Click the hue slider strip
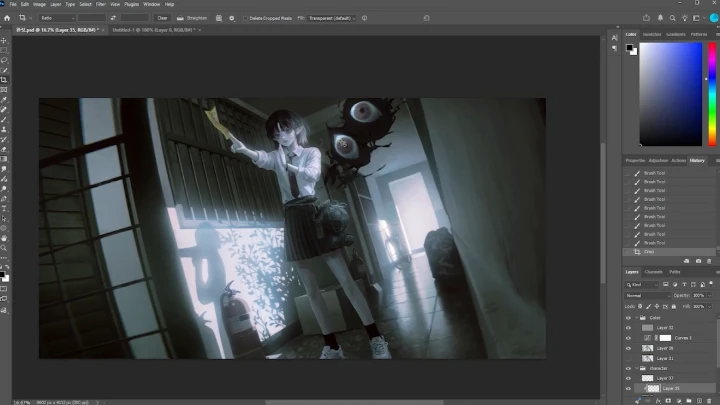 pyautogui.click(x=712, y=94)
